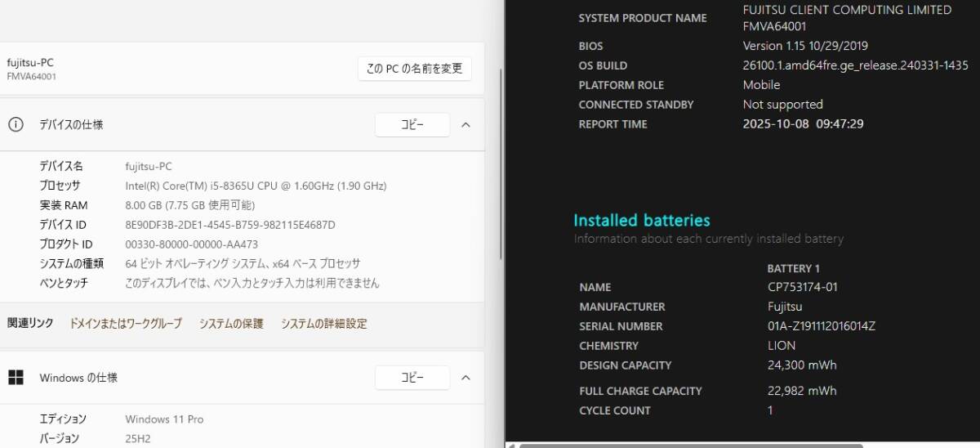The width and height of the screenshot is (980, 448).
Task: Click the Installed batteries heading
Action: coord(642,220)
